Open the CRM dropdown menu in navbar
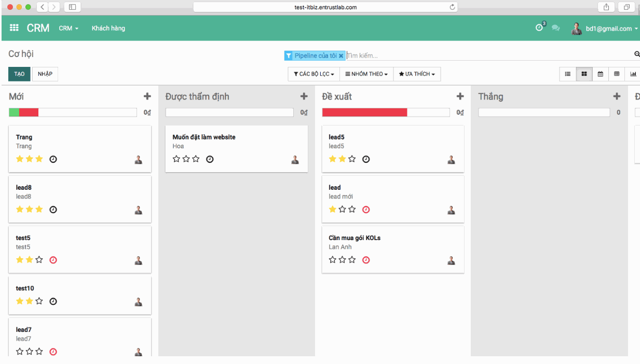 (69, 29)
